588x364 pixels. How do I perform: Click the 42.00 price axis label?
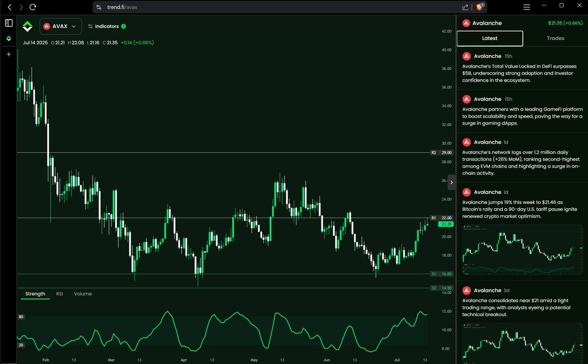[446, 31]
